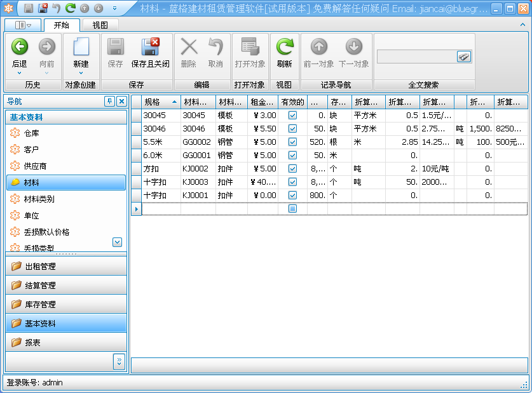Image resolution: width=532 pixels, height=393 pixels.
Task: Click the 保存 save ribbon icon
Action: click(115, 47)
